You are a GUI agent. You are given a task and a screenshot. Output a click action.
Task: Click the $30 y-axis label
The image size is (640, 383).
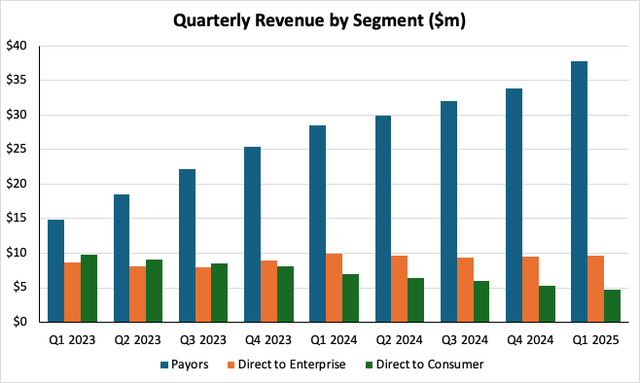[x=16, y=115]
